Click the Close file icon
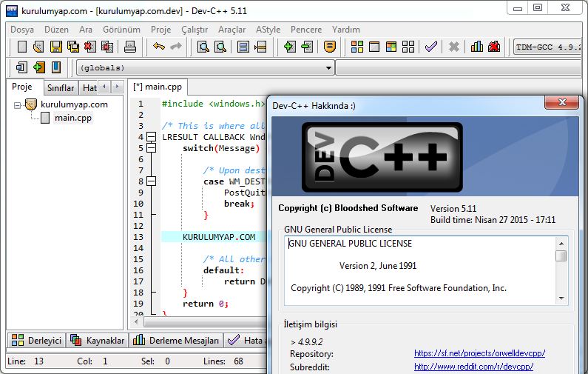The width and height of the screenshot is (588, 374). click(90, 47)
